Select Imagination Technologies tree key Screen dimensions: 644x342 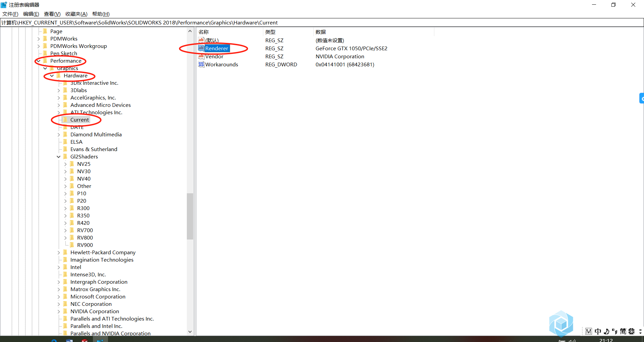tap(102, 260)
